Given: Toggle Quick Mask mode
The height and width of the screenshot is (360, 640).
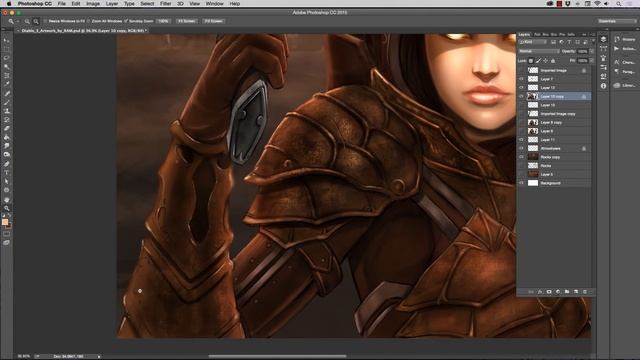Looking at the screenshot, I should click(x=7, y=234).
